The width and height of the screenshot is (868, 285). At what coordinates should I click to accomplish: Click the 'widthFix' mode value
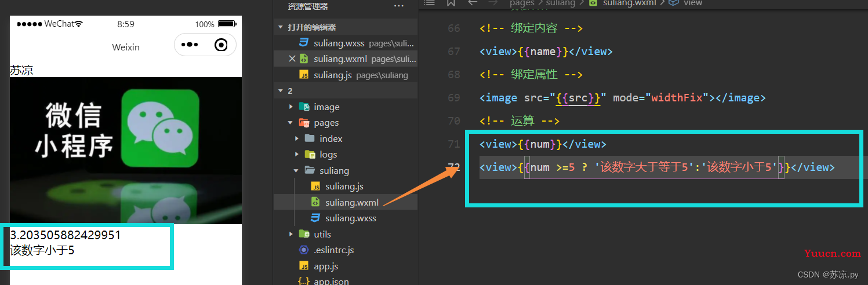[x=678, y=98]
